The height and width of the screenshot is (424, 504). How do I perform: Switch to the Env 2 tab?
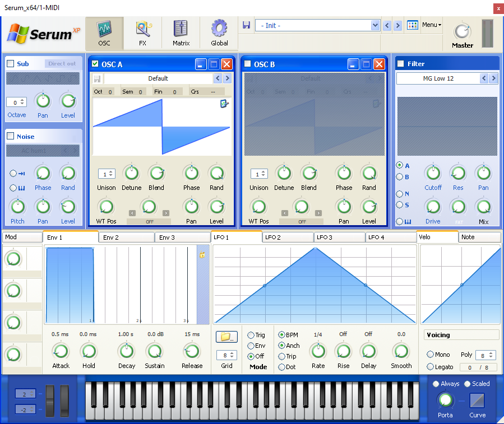point(127,237)
